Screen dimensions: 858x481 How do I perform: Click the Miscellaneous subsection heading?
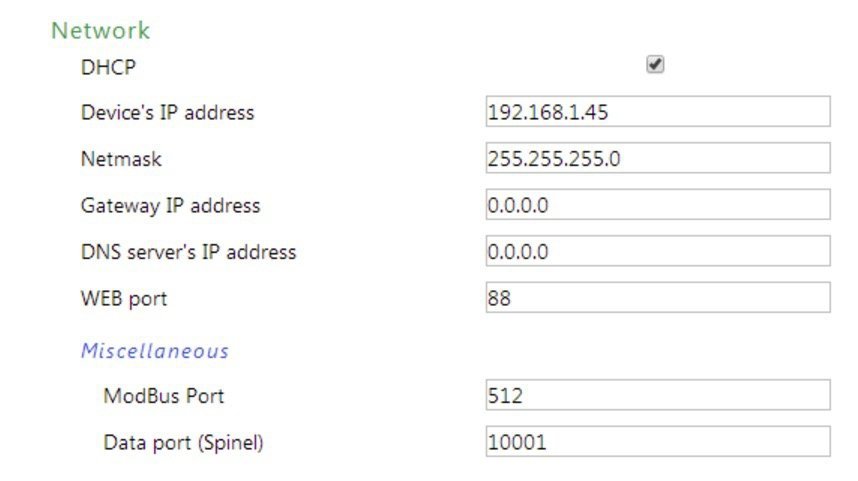tap(155, 351)
